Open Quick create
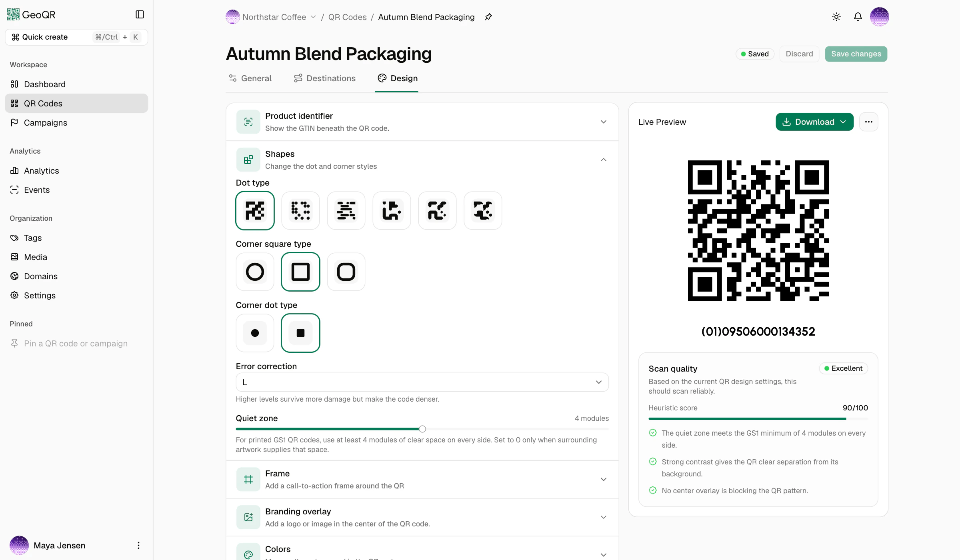Screen dimensions: 960x560 click(76, 37)
